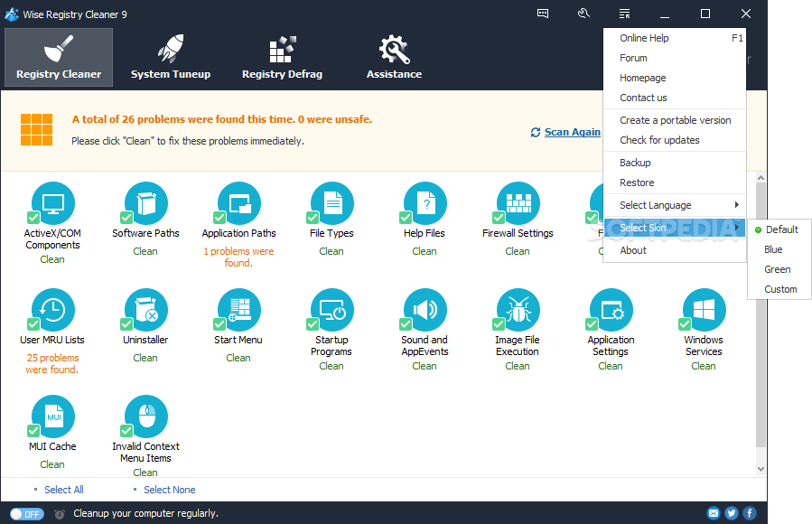Open the Image File Execution bug icon

(518, 310)
